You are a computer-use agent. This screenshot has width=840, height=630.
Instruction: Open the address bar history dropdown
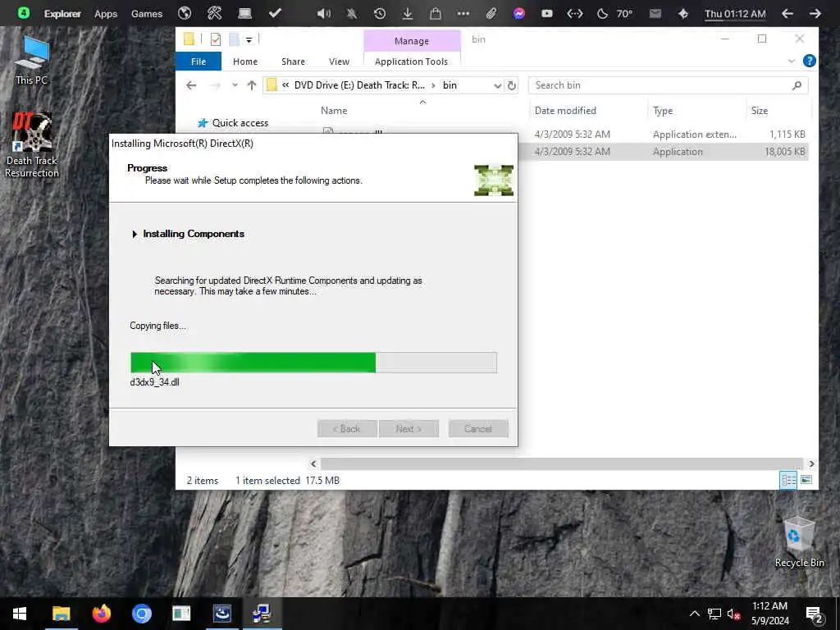[497, 85]
